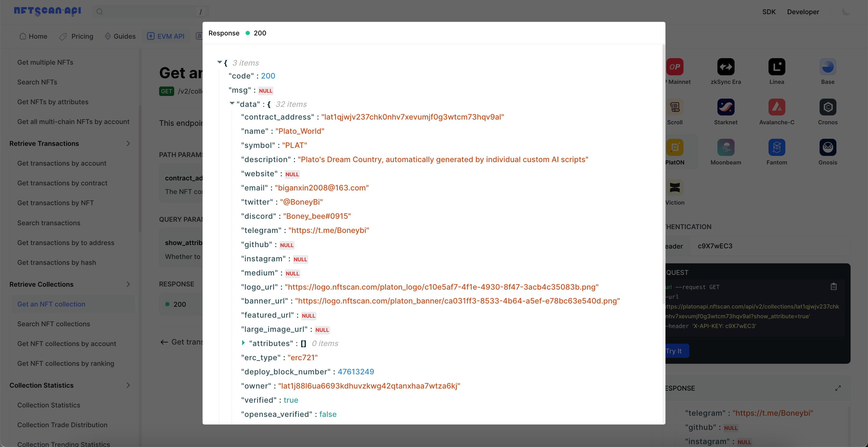Select the zkSync Era chain icon

[x=726, y=67]
